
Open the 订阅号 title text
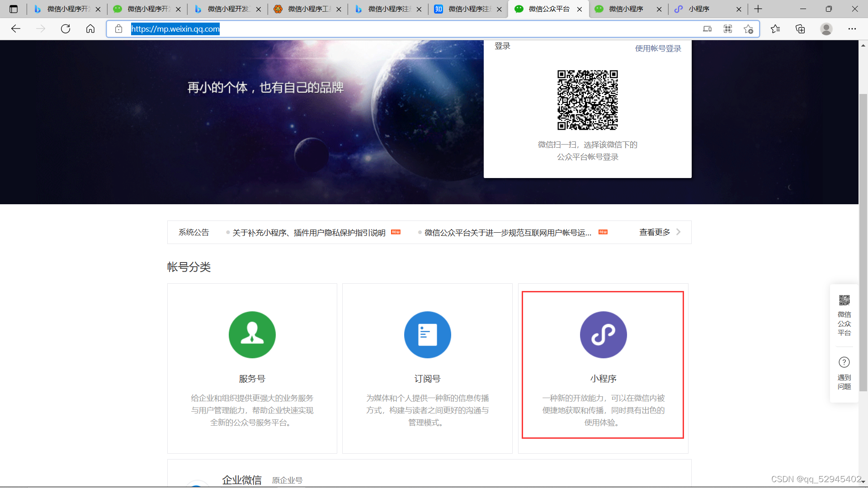[x=428, y=379]
